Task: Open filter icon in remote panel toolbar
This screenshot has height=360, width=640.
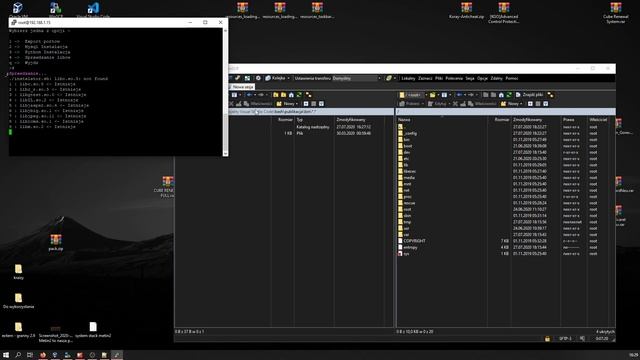Action: point(445,95)
